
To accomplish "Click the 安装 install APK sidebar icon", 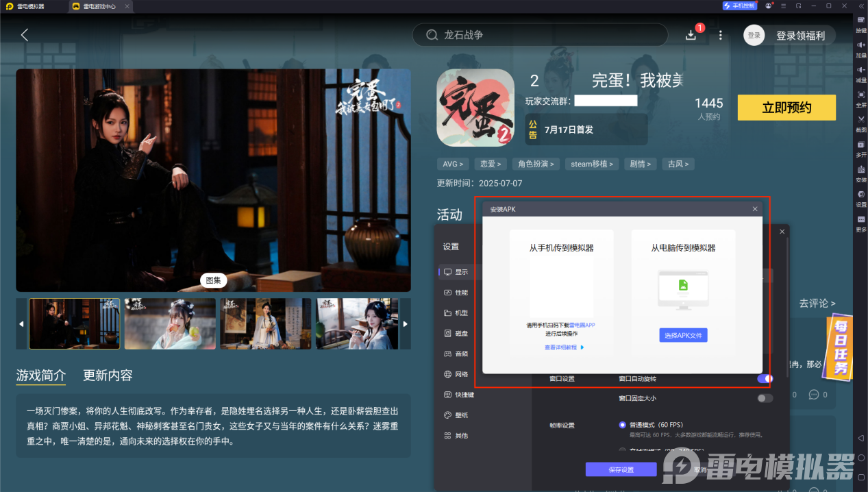I will (861, 173).
